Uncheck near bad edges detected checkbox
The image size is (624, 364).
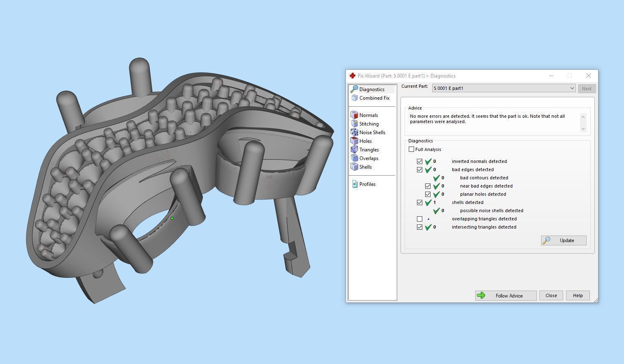coord(428,186)
